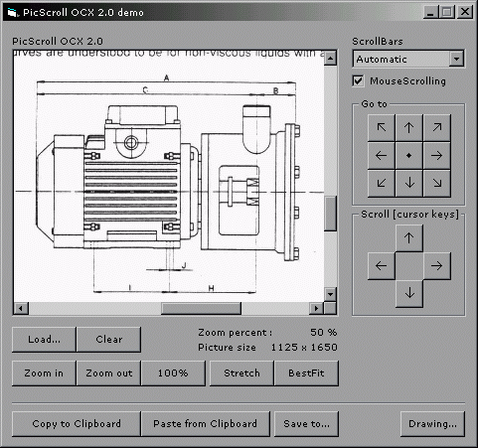
Task: Click the vertical scrollbar down arrow
Action: point(330,294)
